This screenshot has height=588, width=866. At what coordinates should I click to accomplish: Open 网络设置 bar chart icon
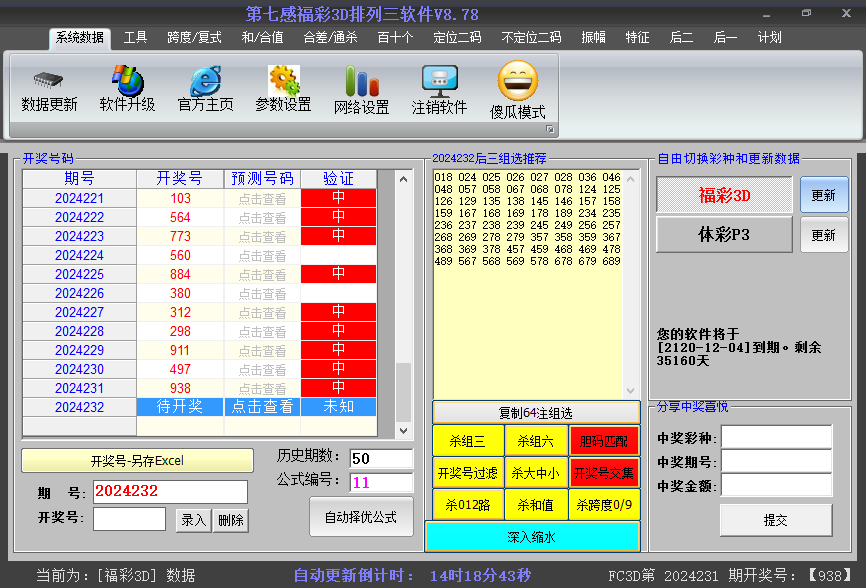click(362, 81)
